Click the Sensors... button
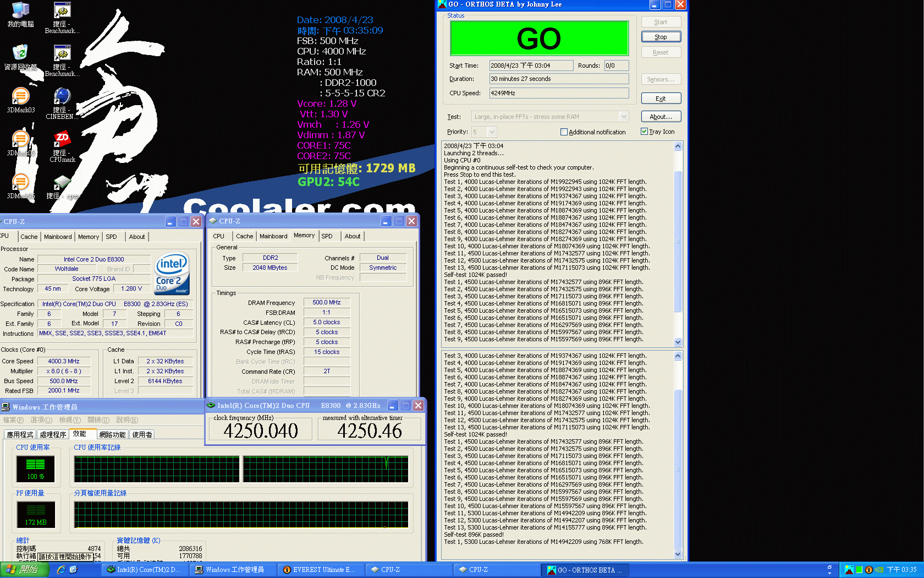The width and height of the screenshot is (924, 578). click(x=661, y=79)
